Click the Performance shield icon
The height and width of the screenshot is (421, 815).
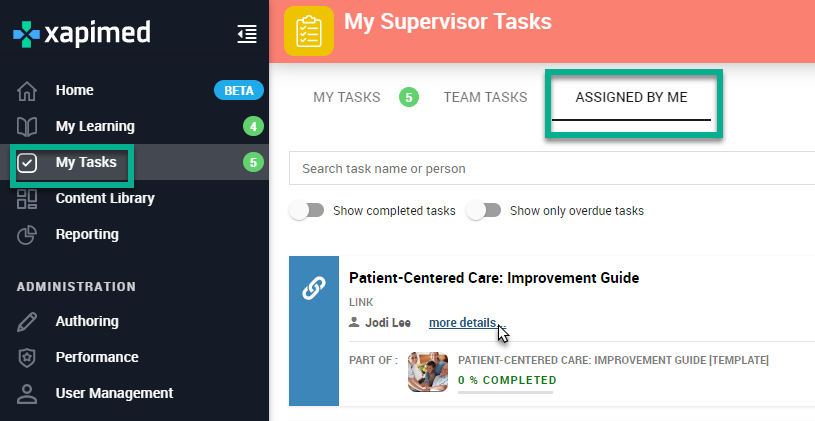[27, 358]
